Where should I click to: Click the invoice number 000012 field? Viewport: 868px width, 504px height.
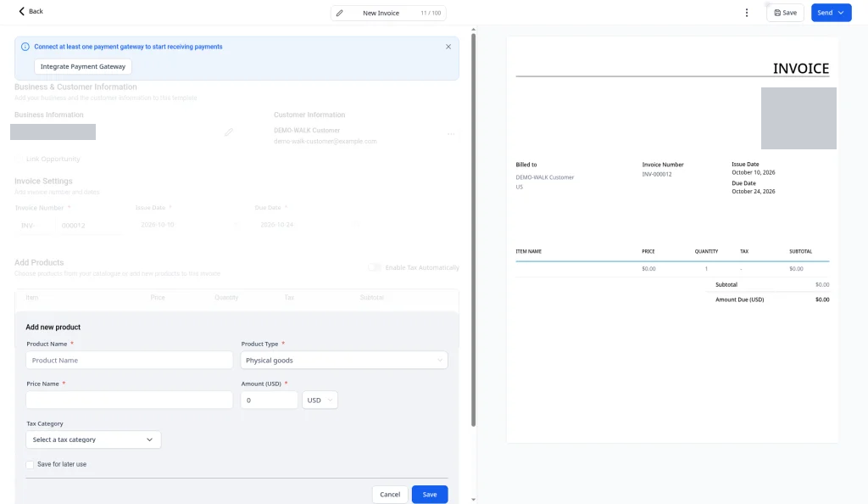(88, 226)
